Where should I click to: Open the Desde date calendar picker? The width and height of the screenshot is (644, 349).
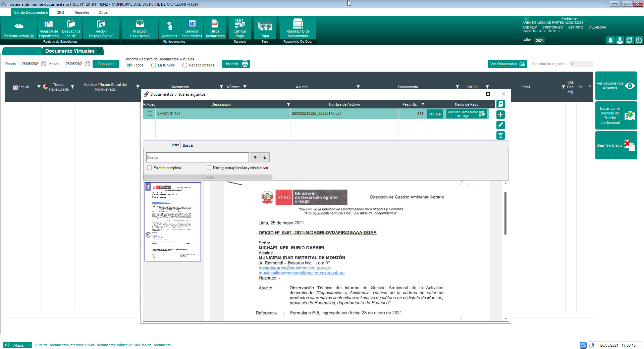pos(44,64)
